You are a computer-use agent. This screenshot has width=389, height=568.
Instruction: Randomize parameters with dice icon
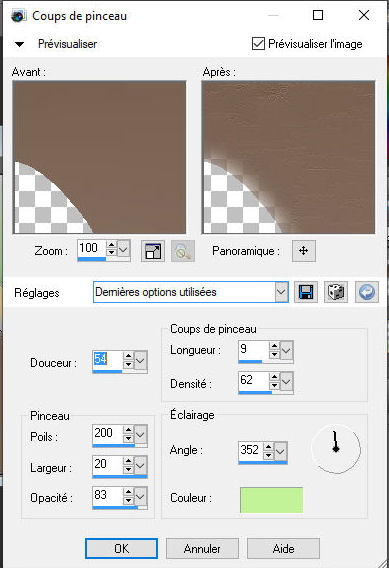336,292
